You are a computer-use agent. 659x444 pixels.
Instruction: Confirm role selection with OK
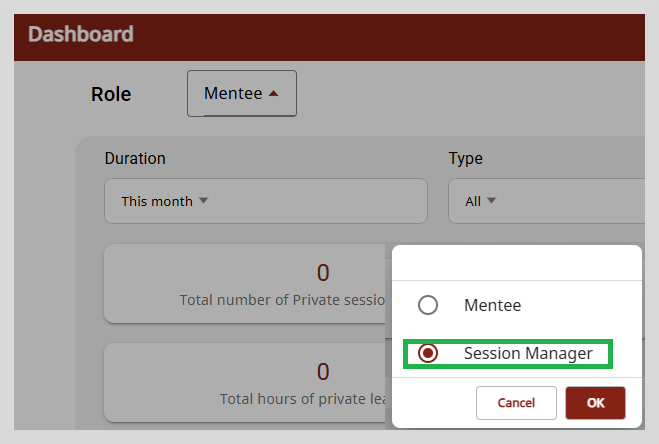tap(595, 403)
